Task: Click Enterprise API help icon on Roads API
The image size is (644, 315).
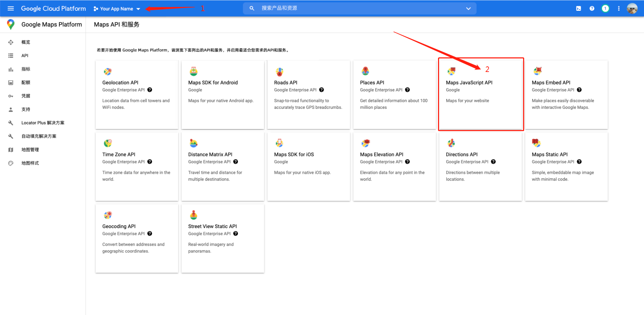Action: coord(322,90)
